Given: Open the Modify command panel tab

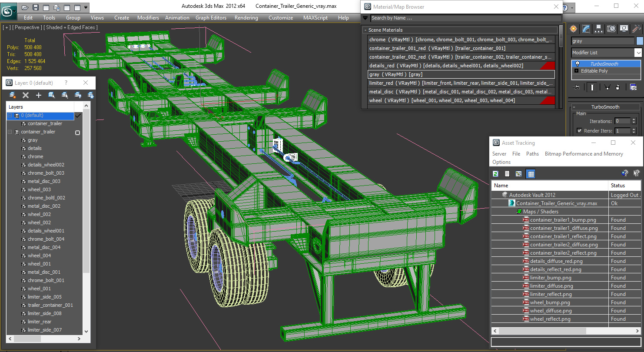Looking at the screenshot, I should pos(586,29).
